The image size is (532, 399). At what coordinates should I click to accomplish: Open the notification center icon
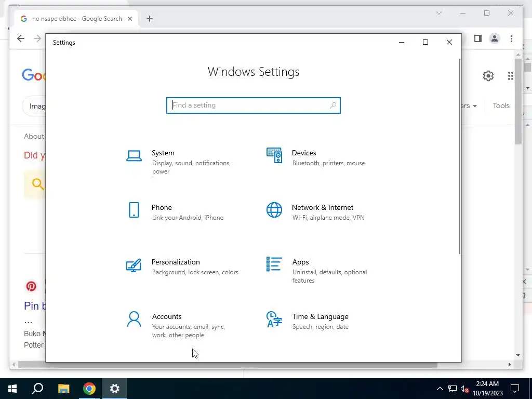515,389
